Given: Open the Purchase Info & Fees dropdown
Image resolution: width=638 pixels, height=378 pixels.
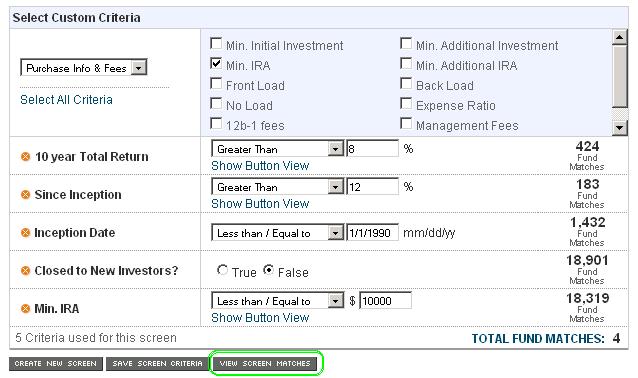Looking at the screenshot, I should click(x=83, y=68).
